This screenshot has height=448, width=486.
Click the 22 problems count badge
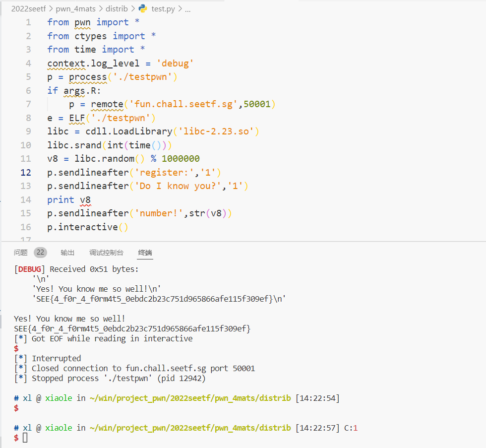[40, 253]
